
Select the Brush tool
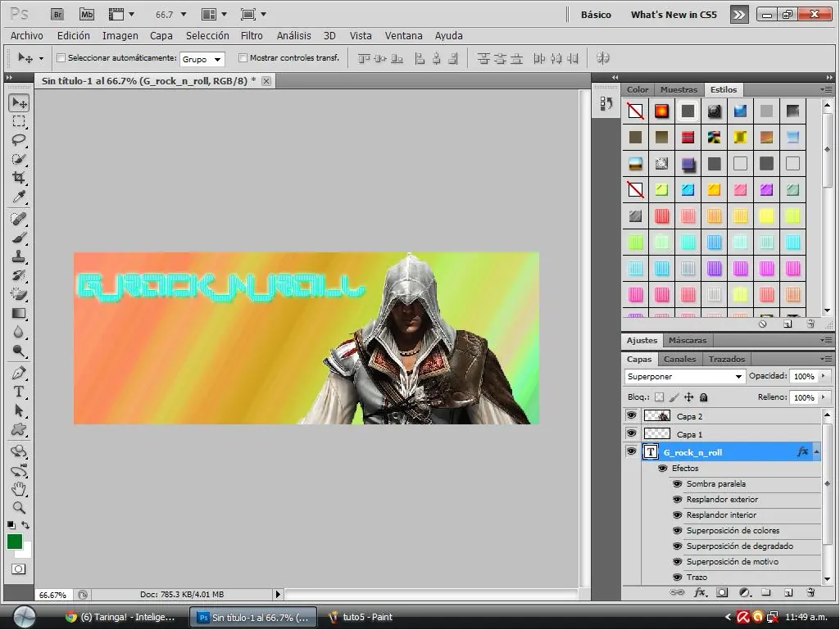[x=20, y=238]
